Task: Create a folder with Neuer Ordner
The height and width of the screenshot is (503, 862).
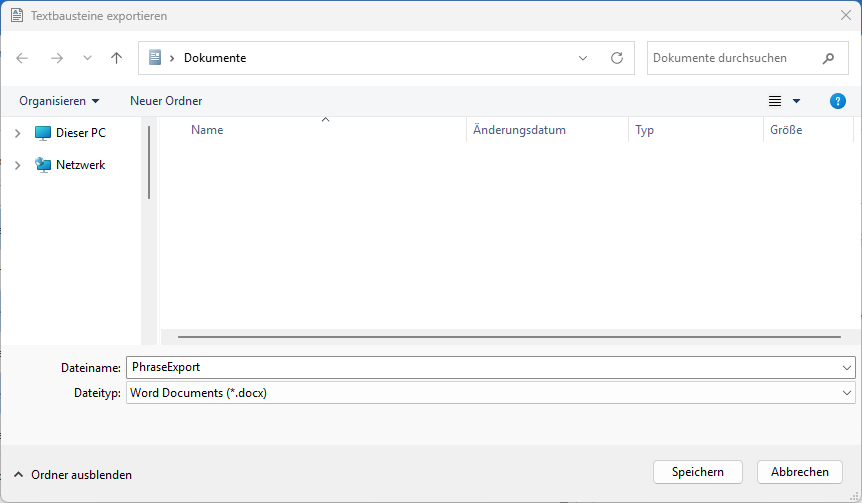Action: coord(166,101)
